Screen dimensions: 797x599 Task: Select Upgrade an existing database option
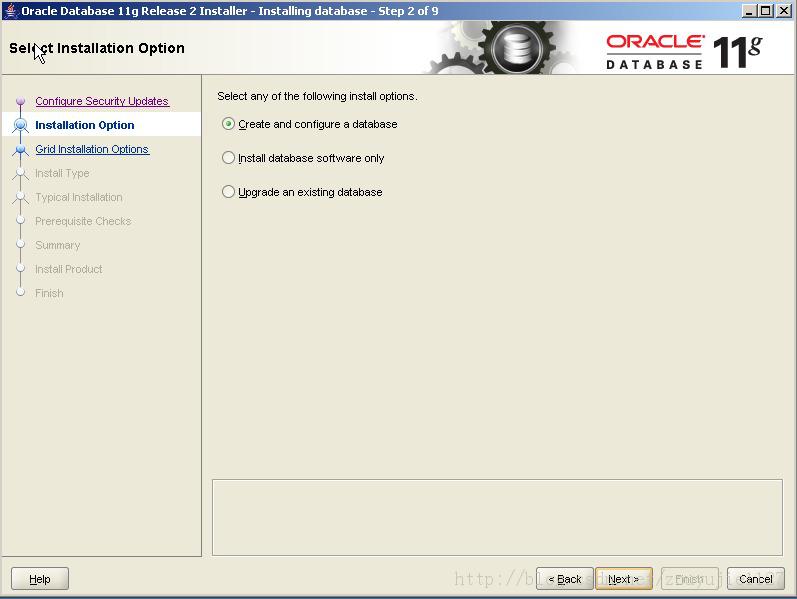pos(228,192)
